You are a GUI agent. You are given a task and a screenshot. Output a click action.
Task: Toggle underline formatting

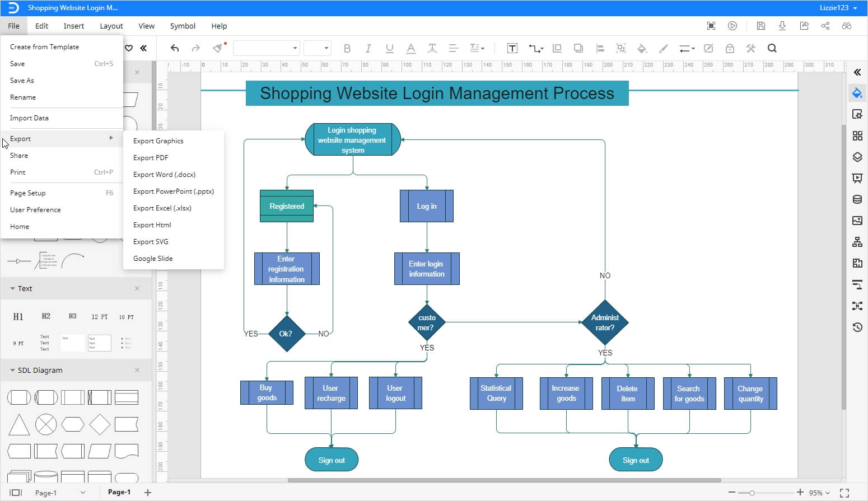click(389, 48)
